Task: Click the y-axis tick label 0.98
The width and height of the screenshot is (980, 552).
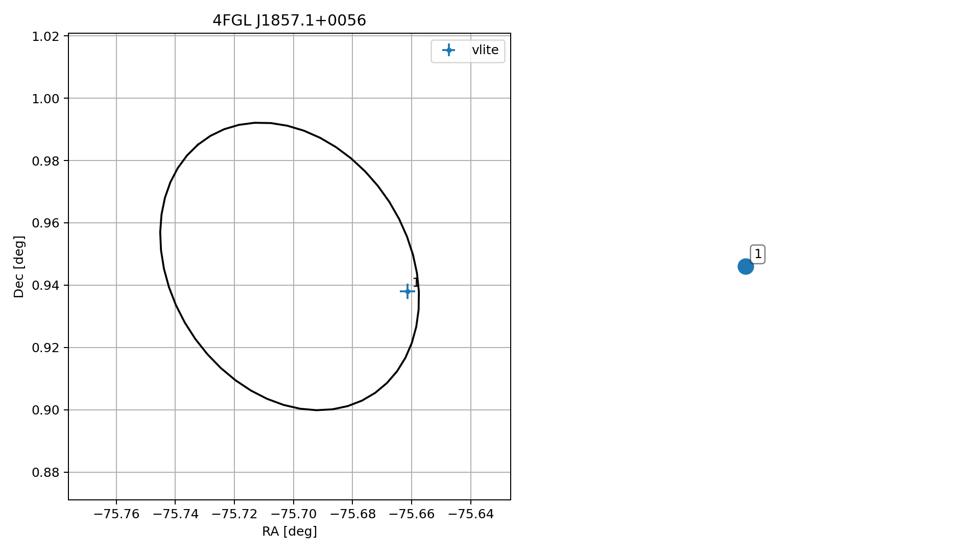Action: click(46, 161)
